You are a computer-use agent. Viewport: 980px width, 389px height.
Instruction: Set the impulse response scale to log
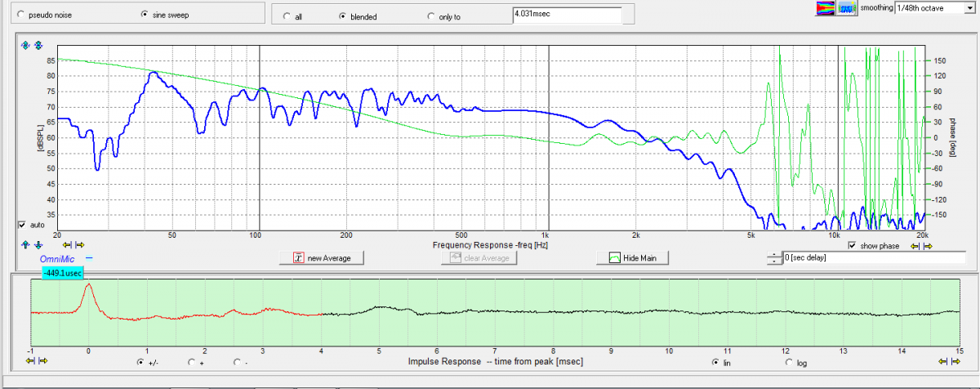[788, 361]
